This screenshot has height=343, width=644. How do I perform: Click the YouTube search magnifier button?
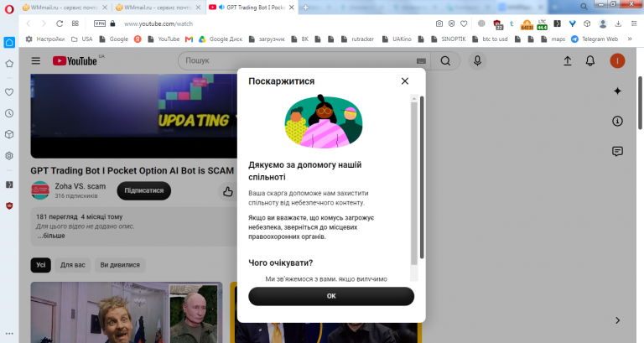coord(445,60)
